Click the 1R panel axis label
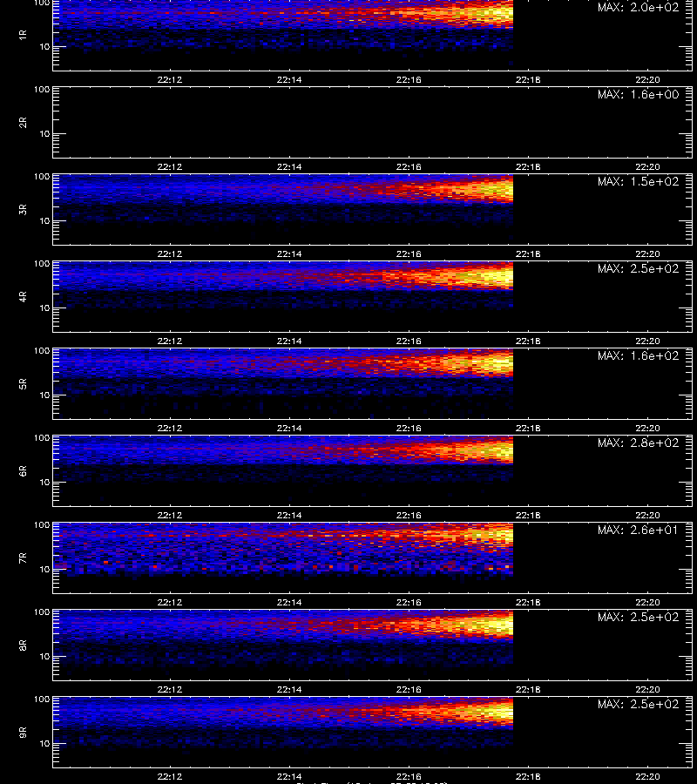 (x=23, y=35)
